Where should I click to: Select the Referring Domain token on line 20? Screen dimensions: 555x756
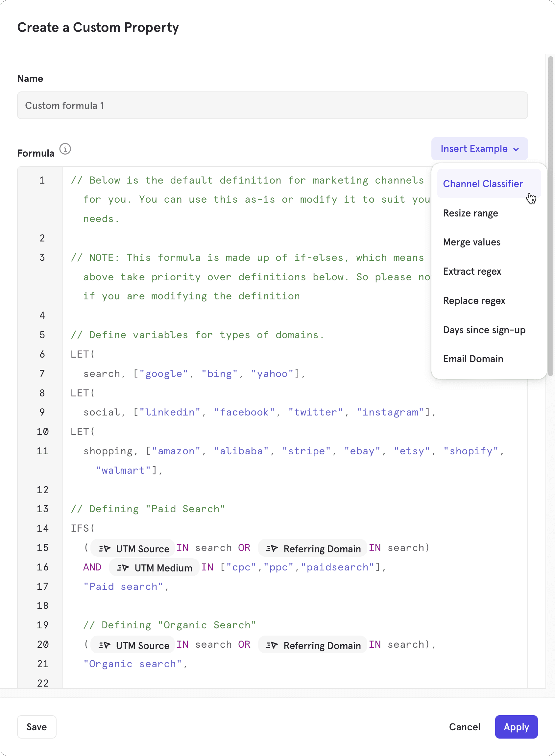(312, 645)
